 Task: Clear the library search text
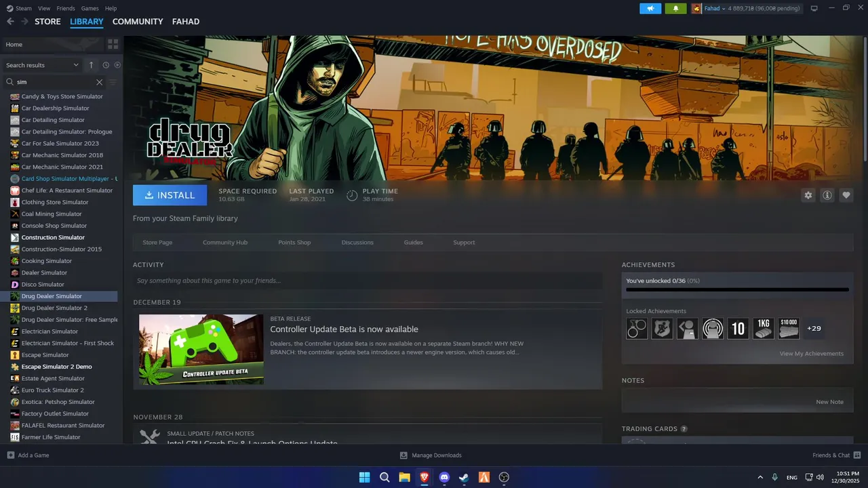click(x=99, y=82)
